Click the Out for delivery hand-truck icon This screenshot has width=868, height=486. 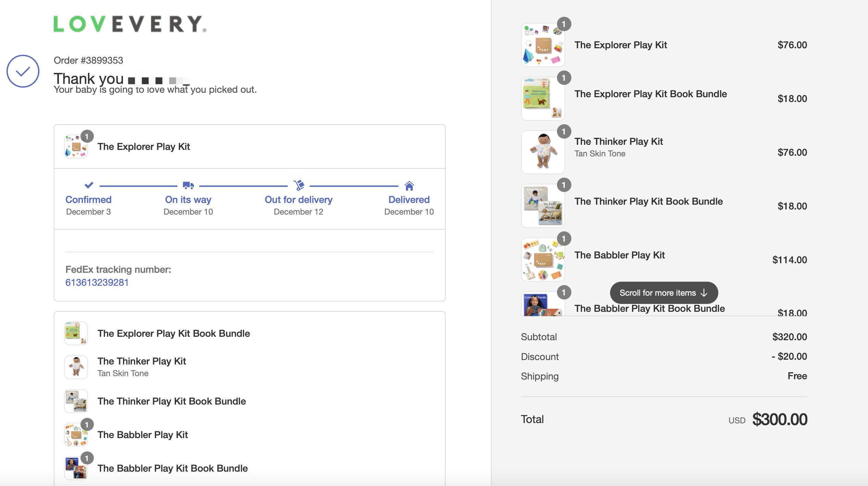[299, 185]
